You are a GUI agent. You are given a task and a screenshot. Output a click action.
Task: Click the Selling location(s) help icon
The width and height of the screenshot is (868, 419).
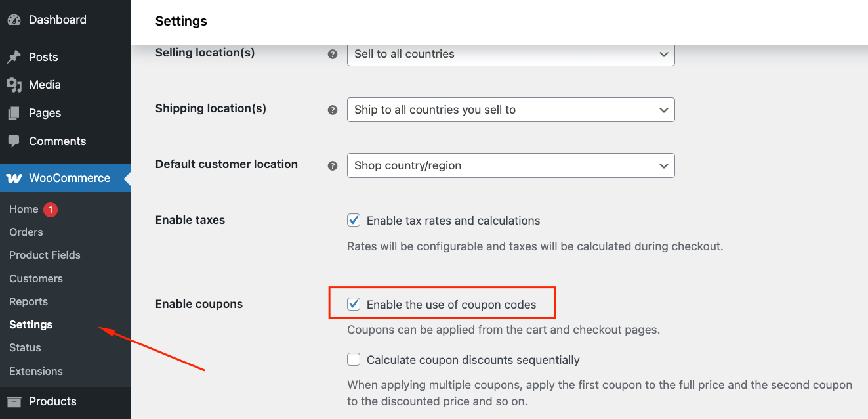(333, 55)
